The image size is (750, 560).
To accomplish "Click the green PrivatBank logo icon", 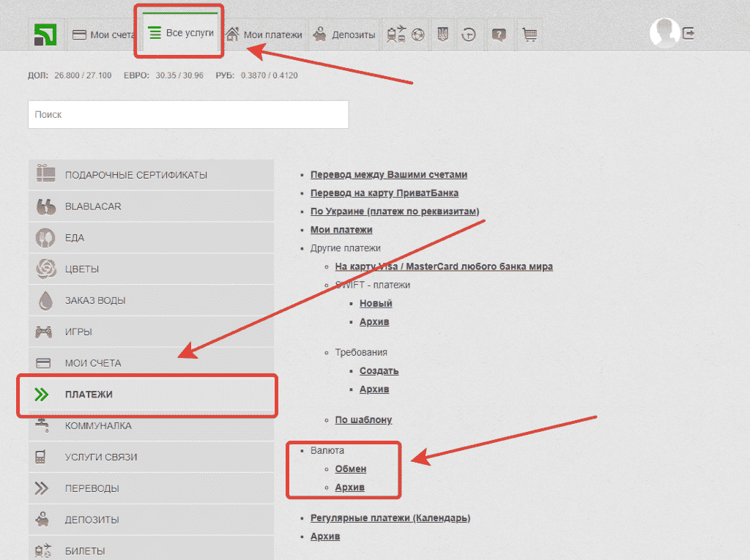I will pyautogui.click(x=50, y=34).
